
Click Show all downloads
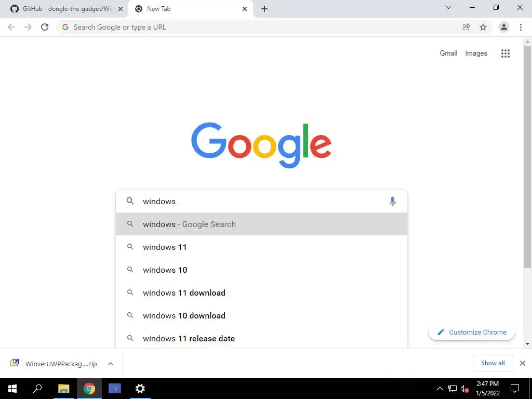[x=493, y=363]
